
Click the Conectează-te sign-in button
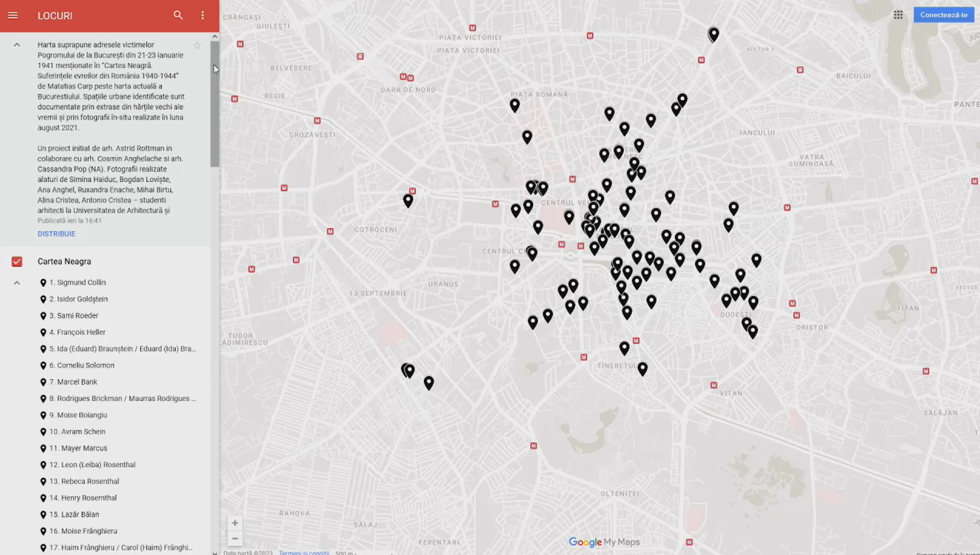(944, 15)
